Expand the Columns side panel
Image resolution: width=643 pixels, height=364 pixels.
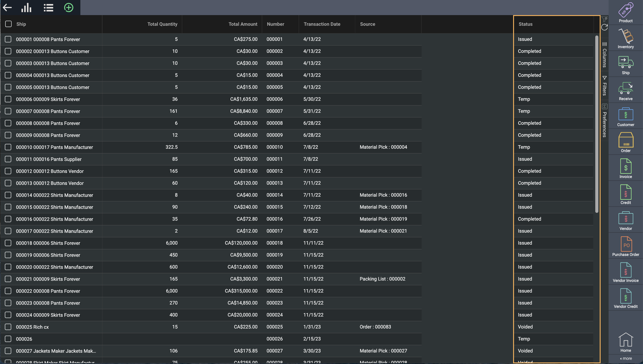[605, 55]
